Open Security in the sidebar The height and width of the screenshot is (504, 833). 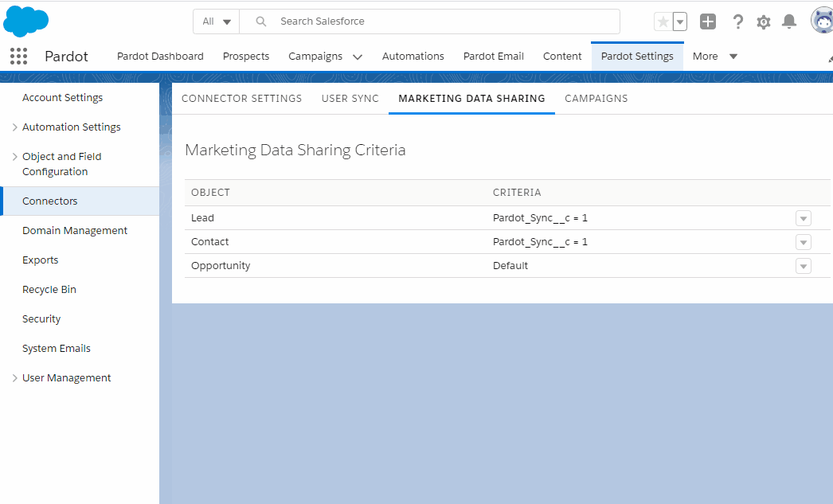click(x=41, y=319)
